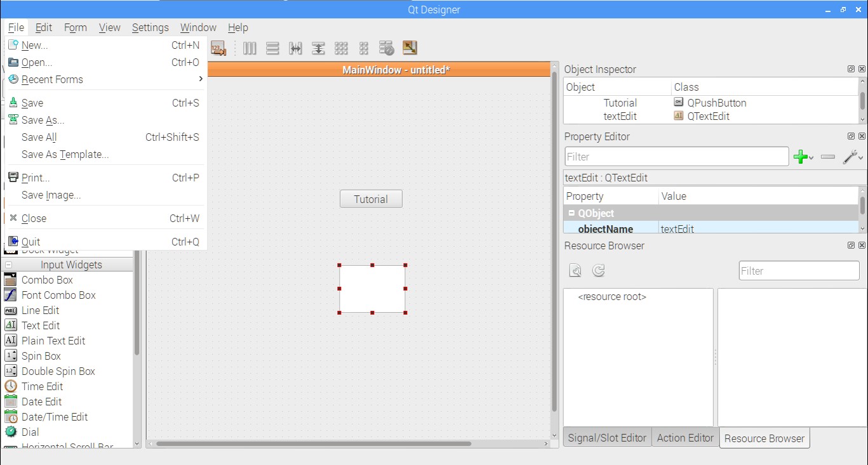Collapse the QObject property group
This screenshot has height=465, width=868.
(x=571, y=213)
